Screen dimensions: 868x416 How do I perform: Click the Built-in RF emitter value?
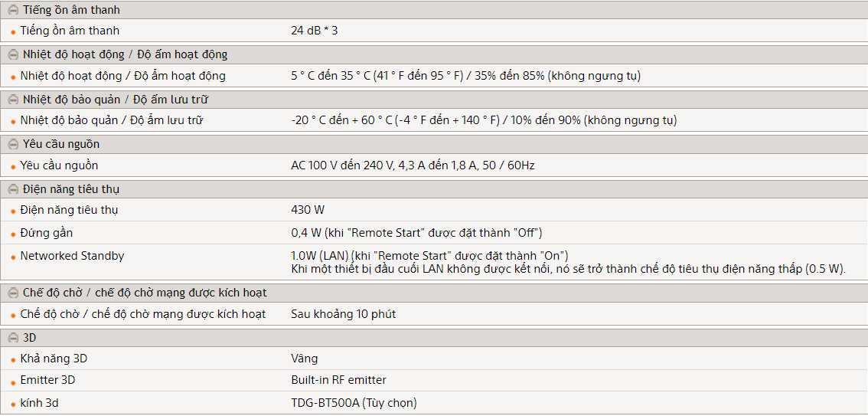click(x=338, y=380)
